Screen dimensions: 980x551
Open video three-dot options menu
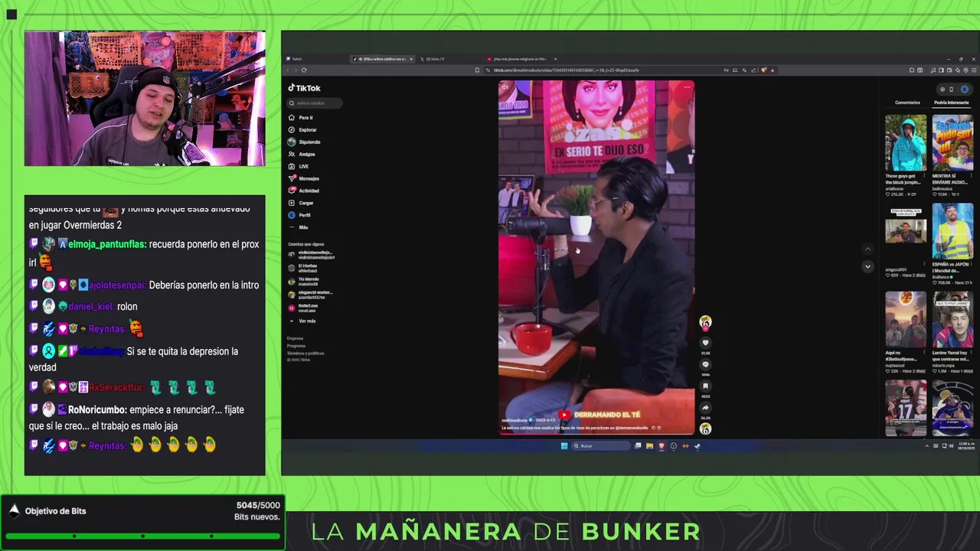[687, 87]
